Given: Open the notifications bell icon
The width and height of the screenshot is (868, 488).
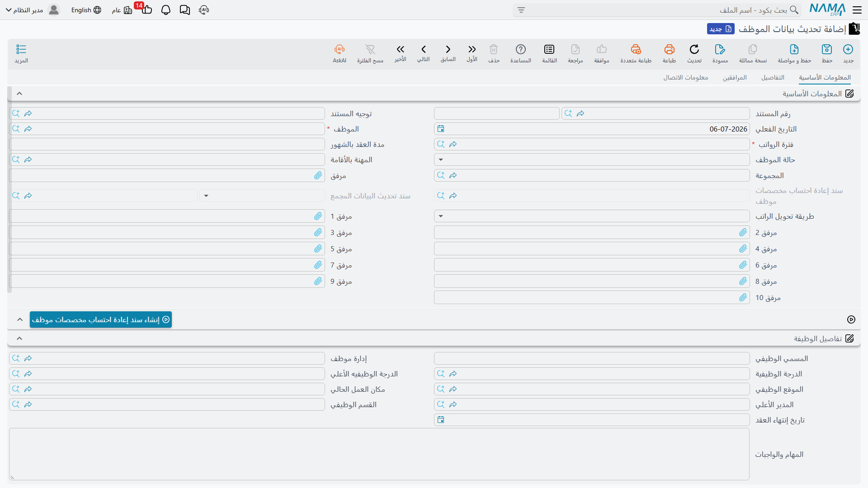Looking at the screenshot, I should point(166,10).
